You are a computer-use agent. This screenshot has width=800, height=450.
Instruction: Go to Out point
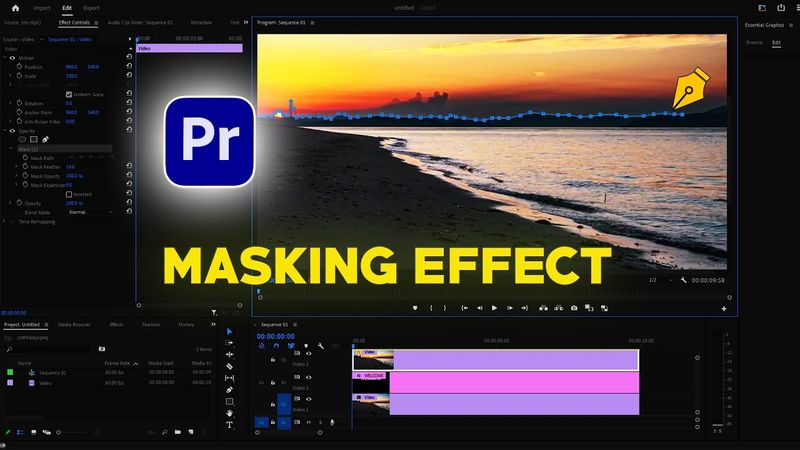click(524, 308)
